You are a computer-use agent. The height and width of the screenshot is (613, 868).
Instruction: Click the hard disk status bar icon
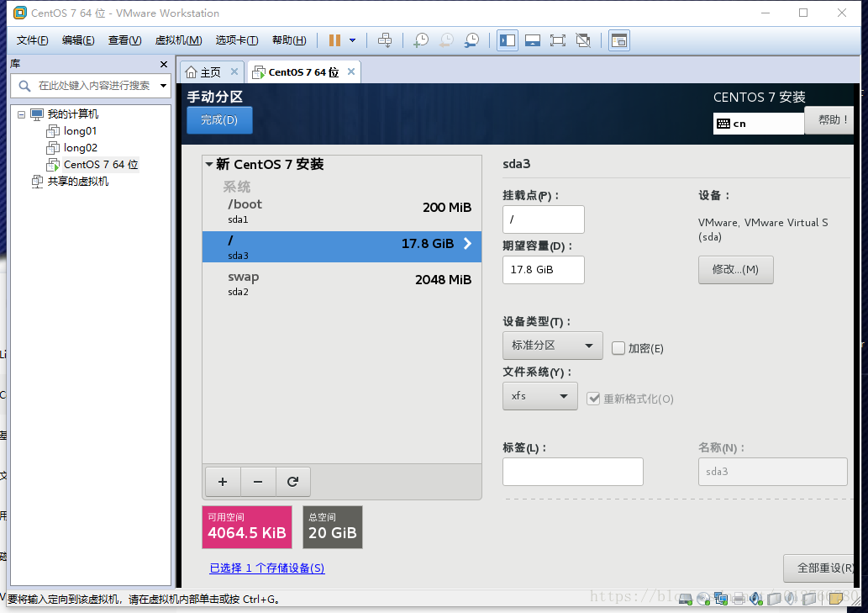pos(686,599)
